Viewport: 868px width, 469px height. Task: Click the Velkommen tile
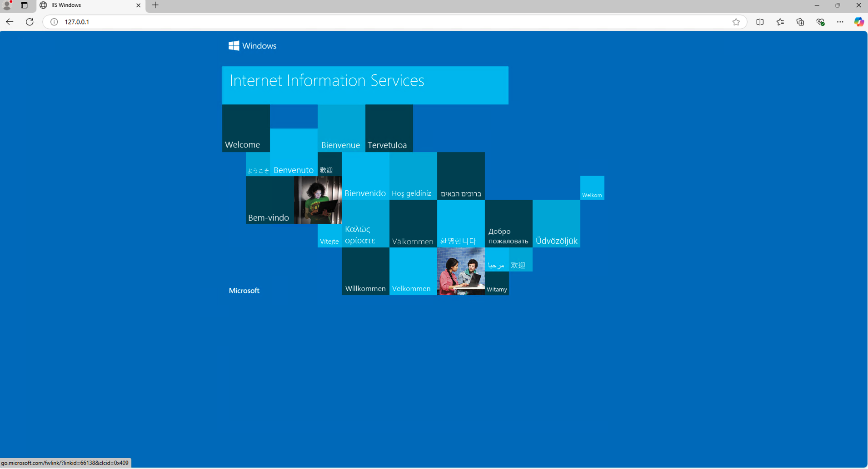[413, 271]
